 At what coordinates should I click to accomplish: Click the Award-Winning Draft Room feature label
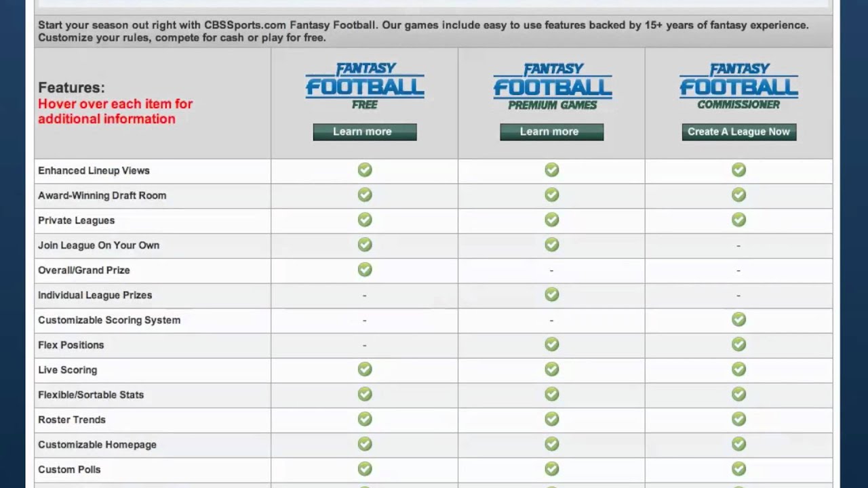click(102, 195)
